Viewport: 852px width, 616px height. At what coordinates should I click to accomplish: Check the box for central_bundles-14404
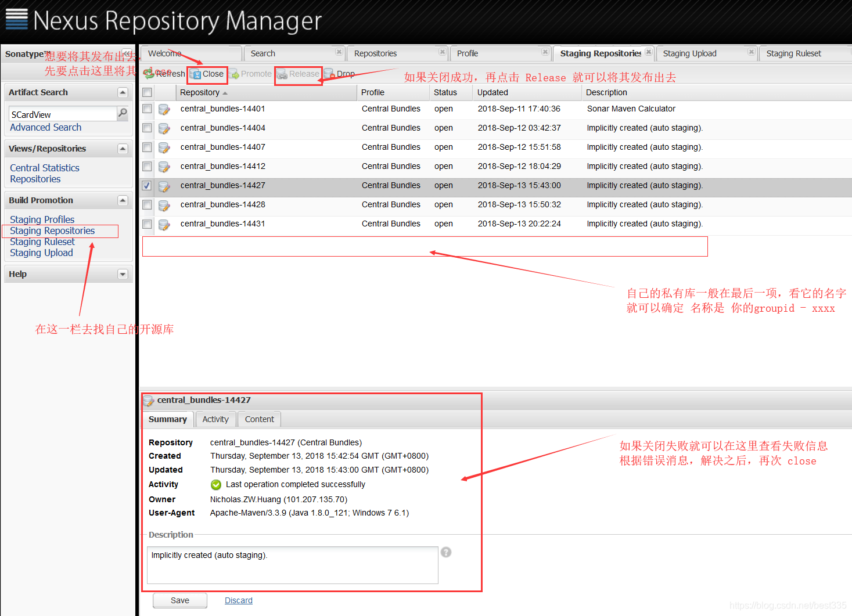(x=148, y=128)
